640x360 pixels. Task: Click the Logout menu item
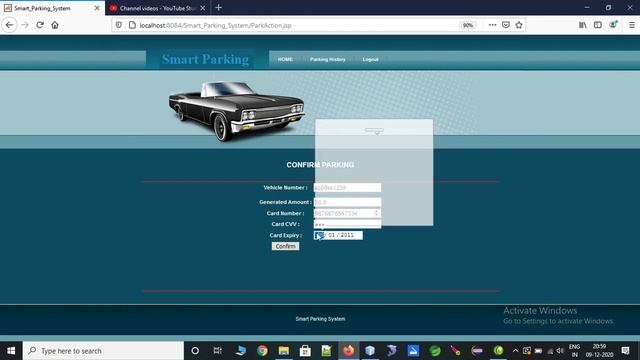370,59
